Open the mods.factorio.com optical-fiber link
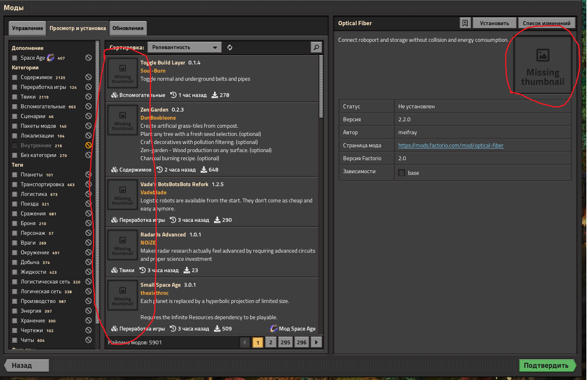Image resolution: width=588 pixels, height=380 pixels. 451,146
